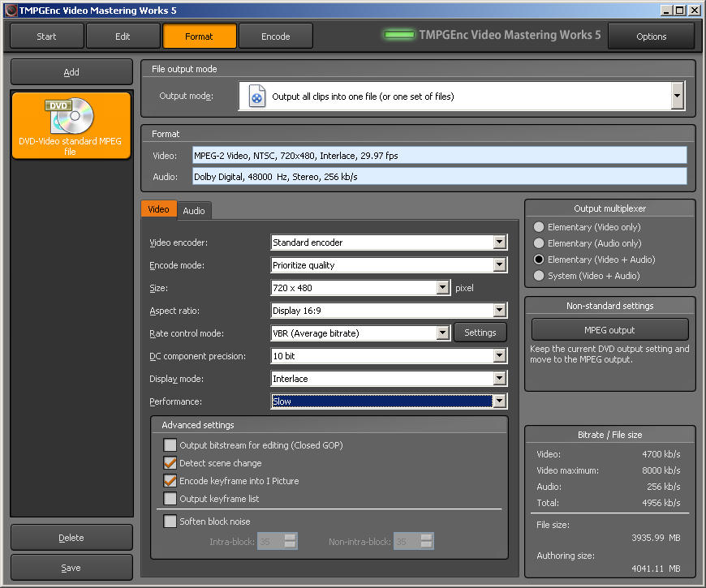Image resolution: width=706 pixels, height=588 pixels.
Task: Click the green status indicator light
Action: (398, 36)
